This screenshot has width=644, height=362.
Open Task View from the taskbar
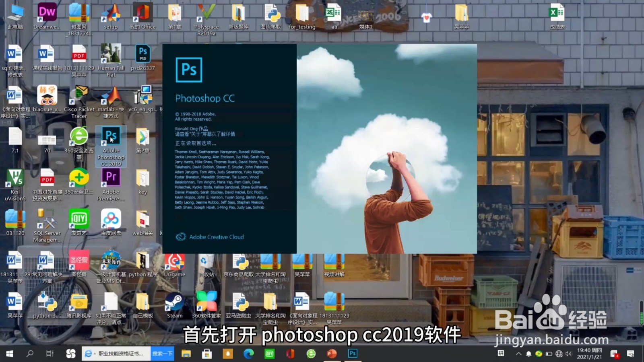[x=50, y=354]
